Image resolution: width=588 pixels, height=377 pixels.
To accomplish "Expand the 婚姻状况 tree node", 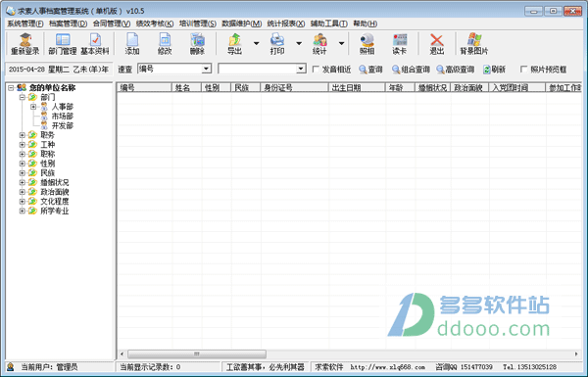I will tap(23, 182).
